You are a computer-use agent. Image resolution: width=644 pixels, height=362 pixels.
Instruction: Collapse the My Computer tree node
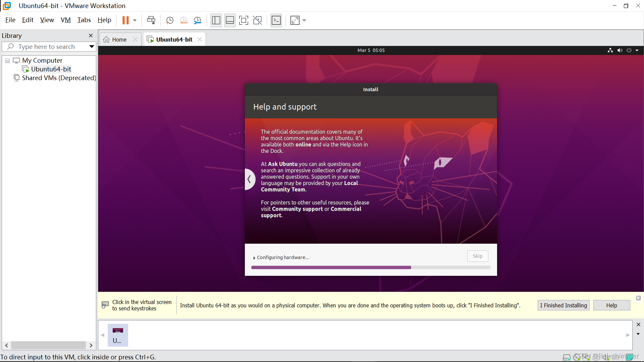pos(7,61)
